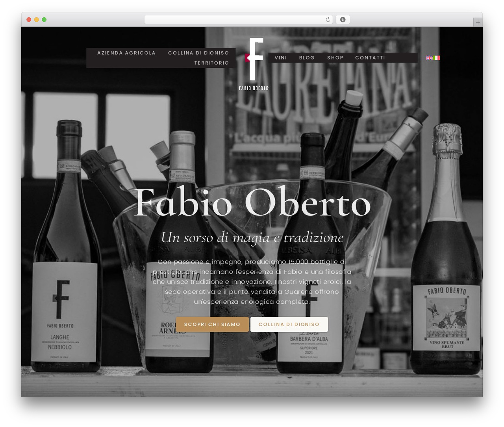Screen dimensions: 504x427
Task: Open the Contatti menu item
Action: coord(370,58)
